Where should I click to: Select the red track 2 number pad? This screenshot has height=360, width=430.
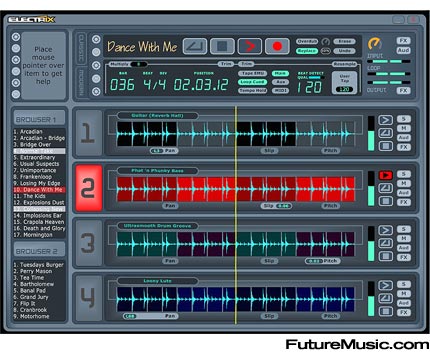(x=89, y=188)
